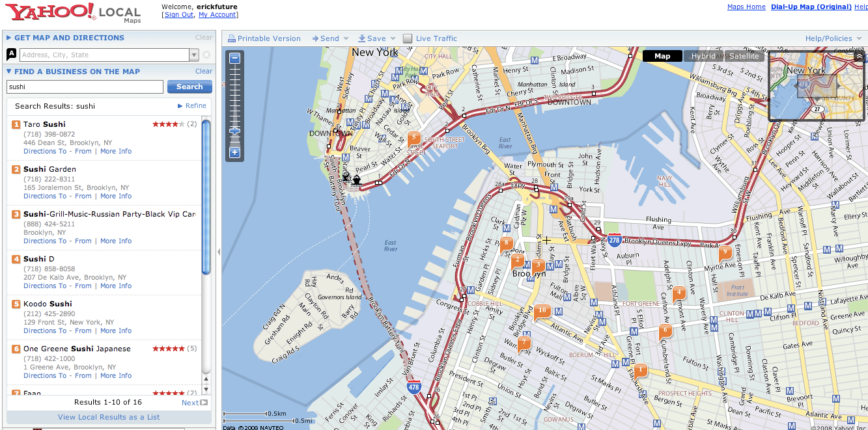Collapse the Find a Business on the Map section
The image size is (868, 430).
(73, 72)
